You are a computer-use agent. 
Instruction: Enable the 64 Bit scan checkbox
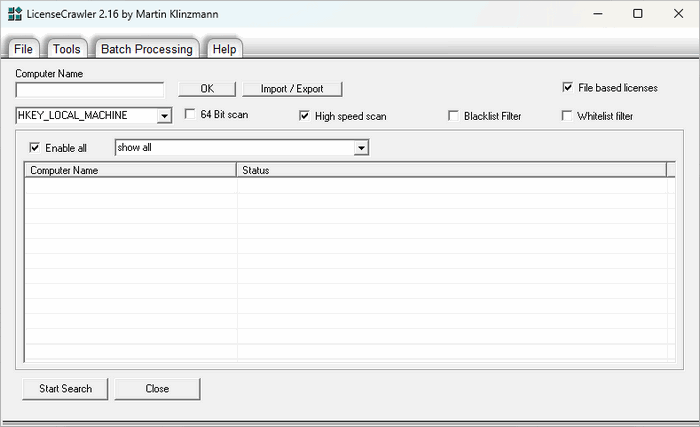(190, 114)
